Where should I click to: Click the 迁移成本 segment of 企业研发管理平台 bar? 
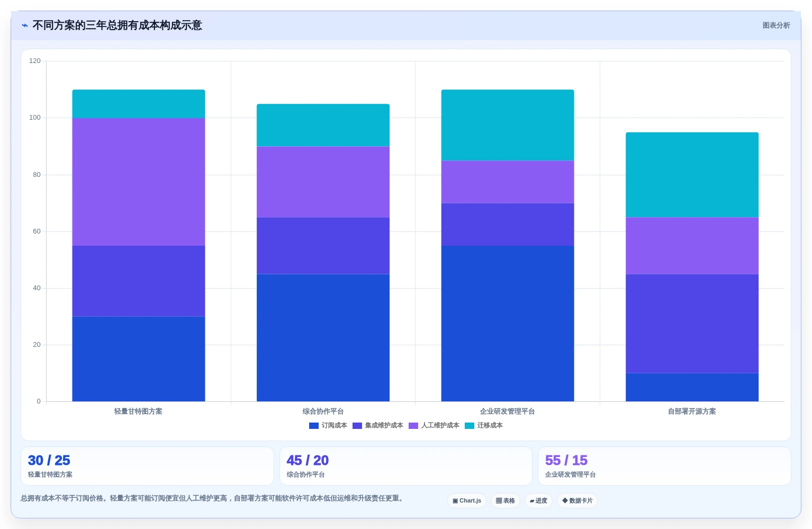point(508,125)
